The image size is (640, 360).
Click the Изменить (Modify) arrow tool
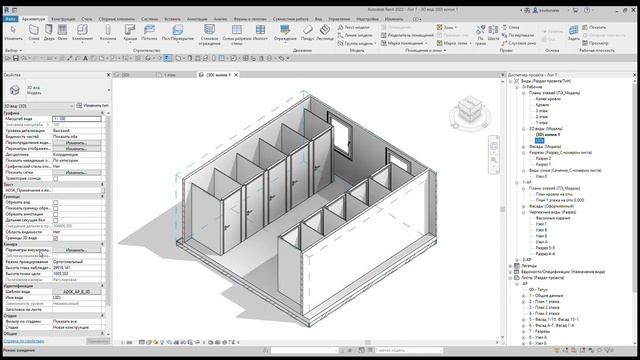coord(13,32)
